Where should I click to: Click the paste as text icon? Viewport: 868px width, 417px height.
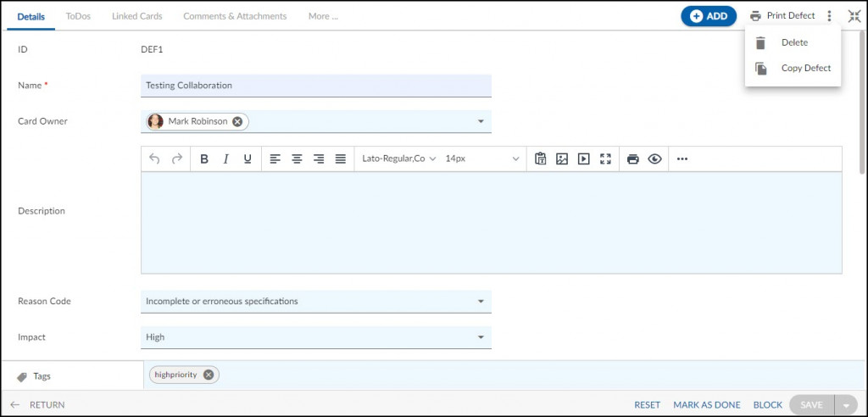[540, 159]
